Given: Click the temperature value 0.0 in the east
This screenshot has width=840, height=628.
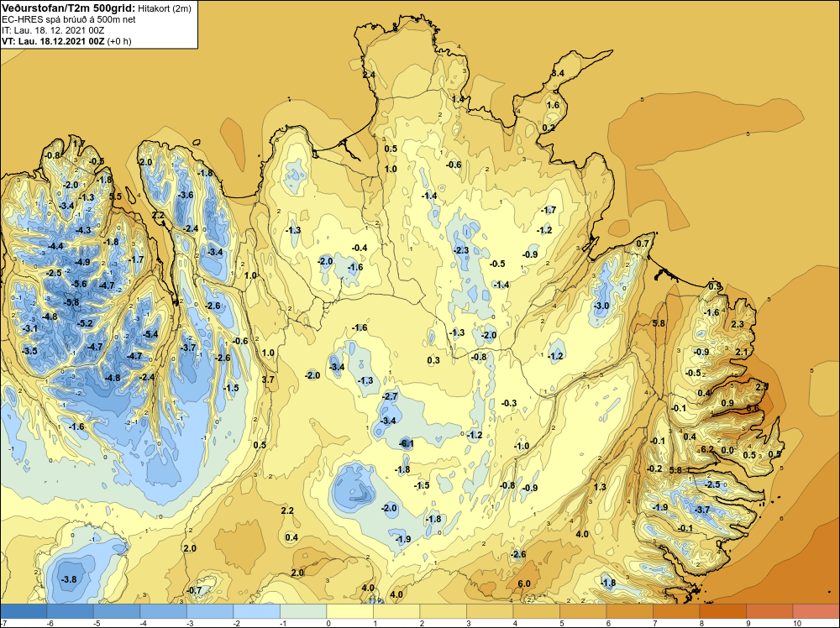Looking at the screenshot, I should pyautogui.click(x=727, y=450).
